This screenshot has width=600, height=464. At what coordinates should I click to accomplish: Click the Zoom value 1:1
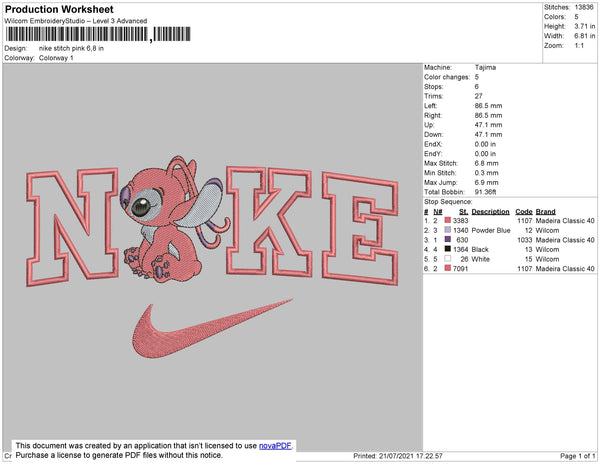pyautogui.click(x=579, y=46)
